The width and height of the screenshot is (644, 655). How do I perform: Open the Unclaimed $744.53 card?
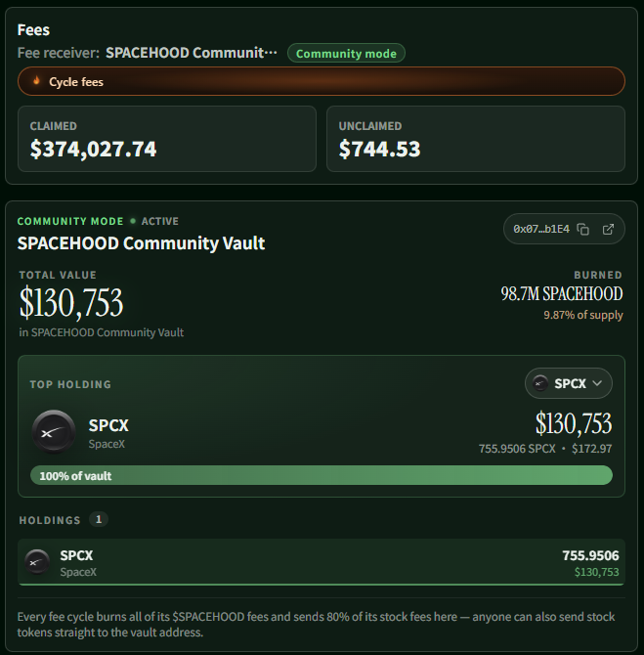tap(476, 139)
